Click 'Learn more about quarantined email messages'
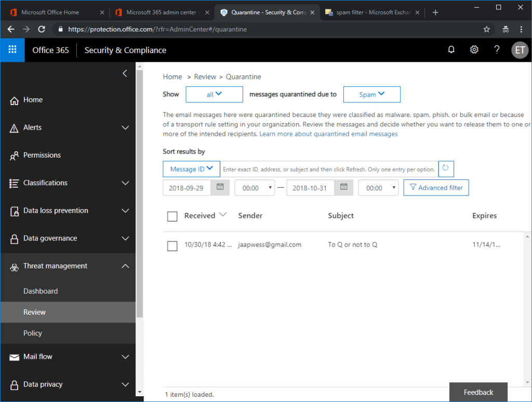Screen dimensions: 532x402 [328, 134]
